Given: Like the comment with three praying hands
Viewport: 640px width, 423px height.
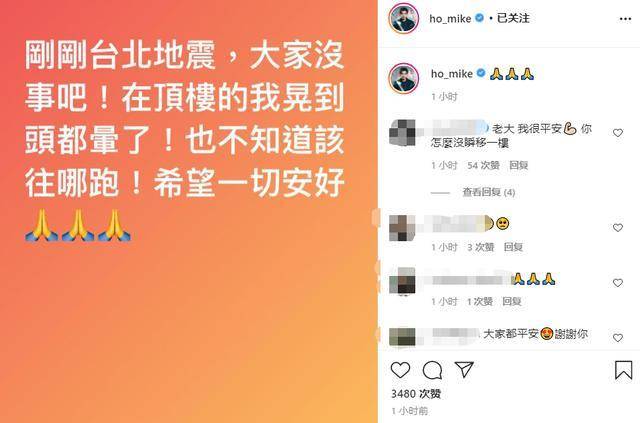Looking at the screenshot, I should coord(618,283).
